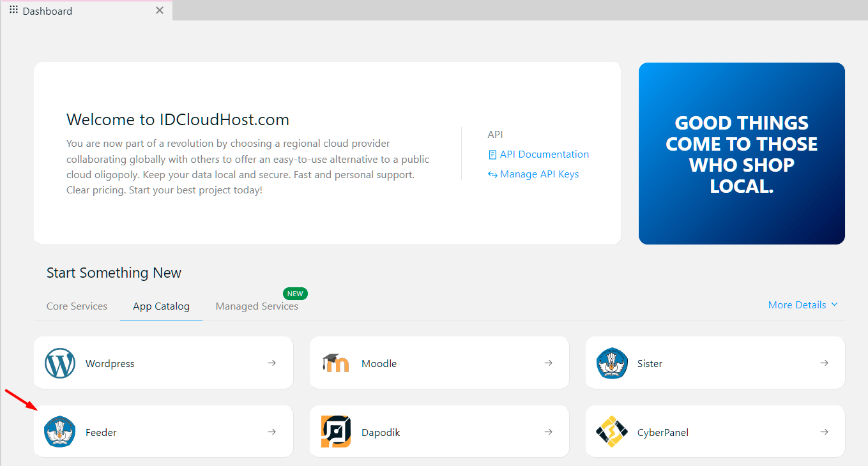Open the Moodle app card
Screen dimensions: 868x466
(439, 363)
